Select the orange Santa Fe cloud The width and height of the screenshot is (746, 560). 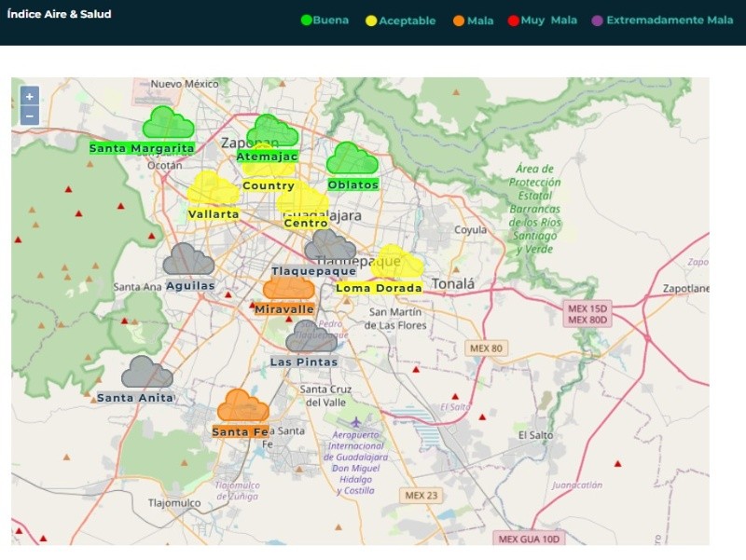242,407
